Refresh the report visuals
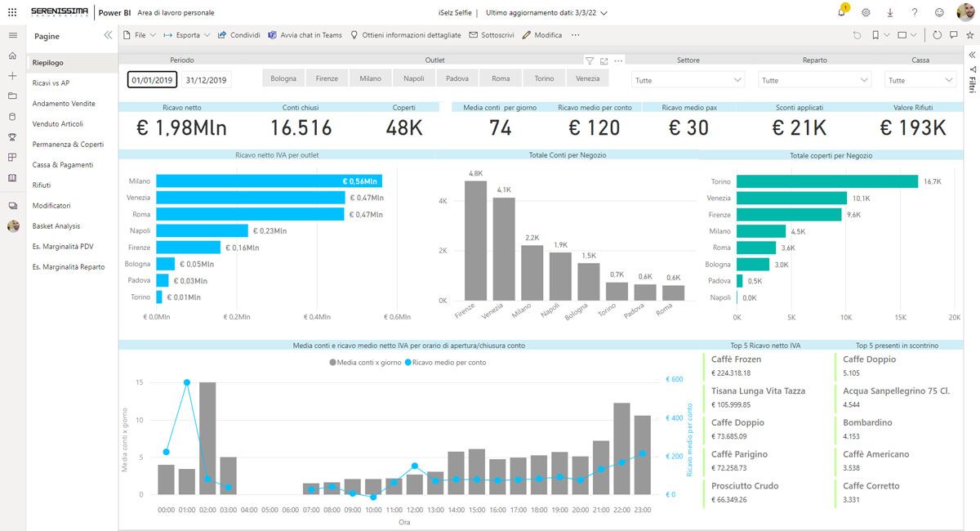The image size is (980, 531). click(937, 35)
